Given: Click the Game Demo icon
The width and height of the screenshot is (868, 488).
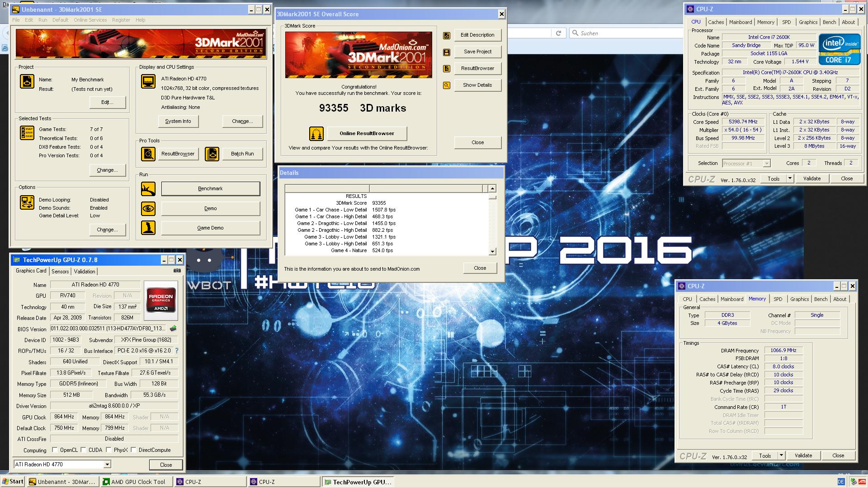Looking at the screenshot, I should click(x=148, y=228).
